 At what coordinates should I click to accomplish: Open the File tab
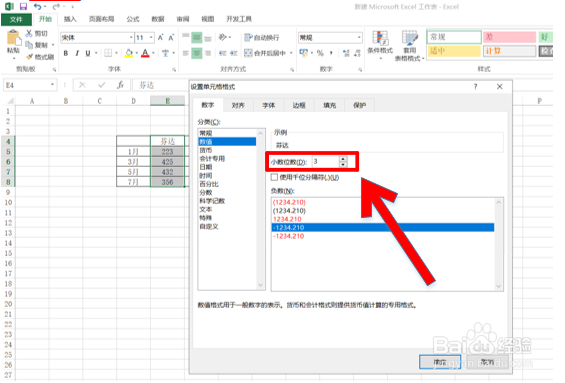[x=16, y=19]
